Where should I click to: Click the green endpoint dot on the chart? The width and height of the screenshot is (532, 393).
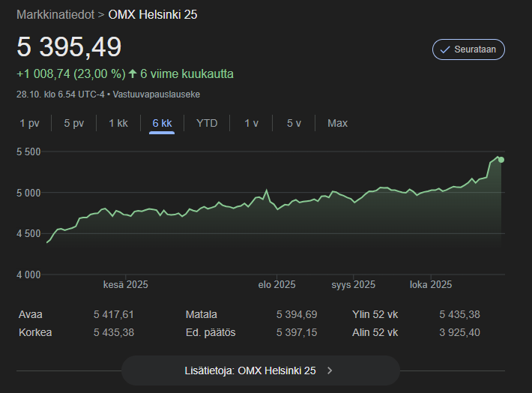point(501,160)
